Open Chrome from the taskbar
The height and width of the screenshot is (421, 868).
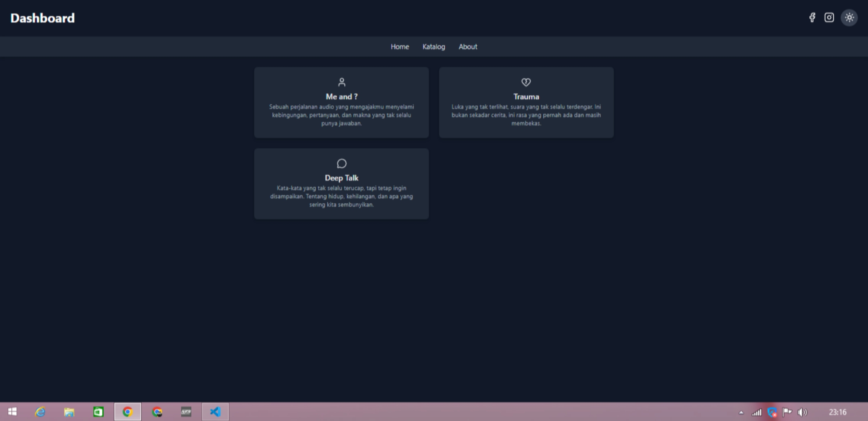coord(128,412)
